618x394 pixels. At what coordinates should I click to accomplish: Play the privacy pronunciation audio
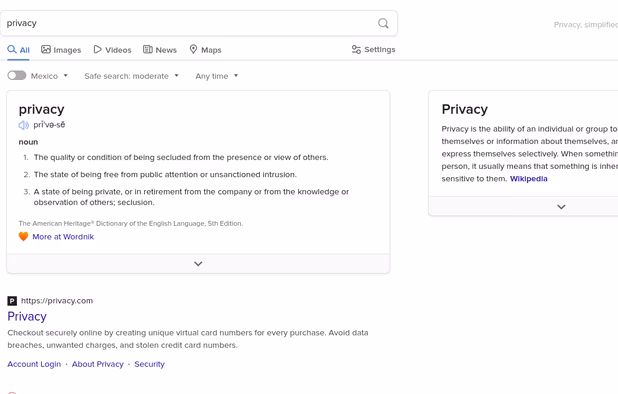click(24, 125)
